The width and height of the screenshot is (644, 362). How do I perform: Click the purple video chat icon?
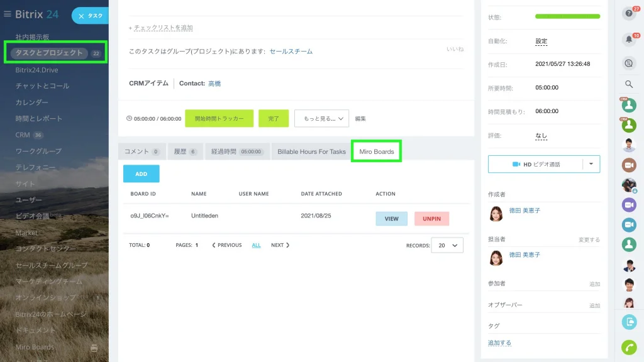coord(629,204)
